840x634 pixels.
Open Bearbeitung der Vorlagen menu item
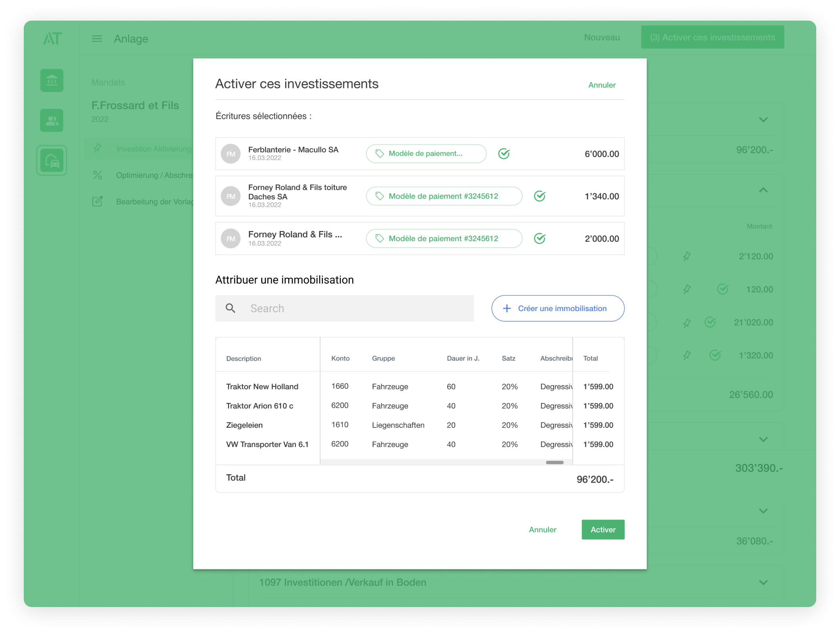pos(155,202)
